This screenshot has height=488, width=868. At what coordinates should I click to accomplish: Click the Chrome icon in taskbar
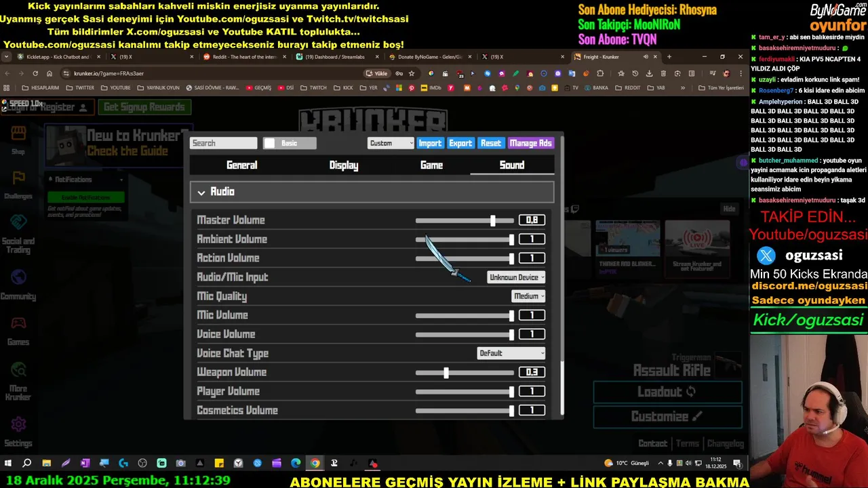coord(315,464)
